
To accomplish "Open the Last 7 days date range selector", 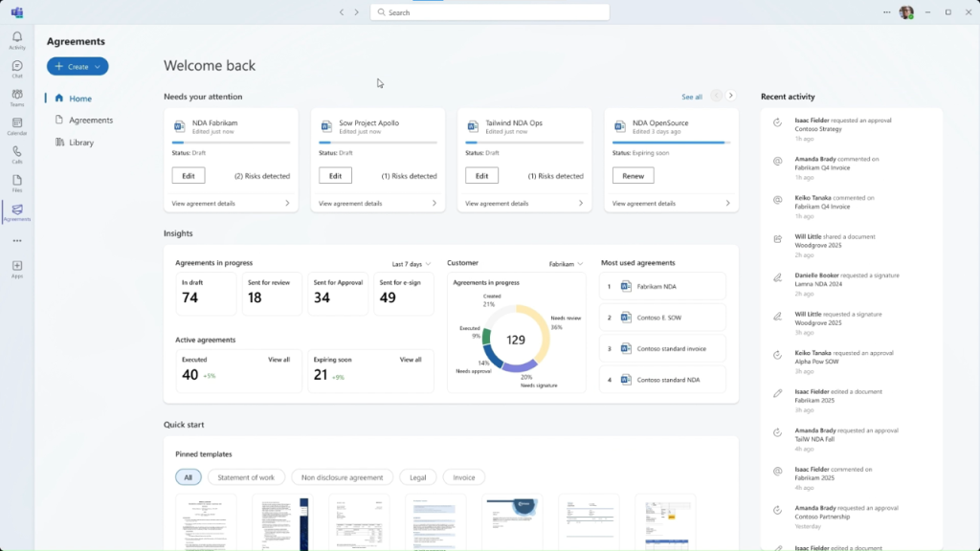I will (407, 262).
